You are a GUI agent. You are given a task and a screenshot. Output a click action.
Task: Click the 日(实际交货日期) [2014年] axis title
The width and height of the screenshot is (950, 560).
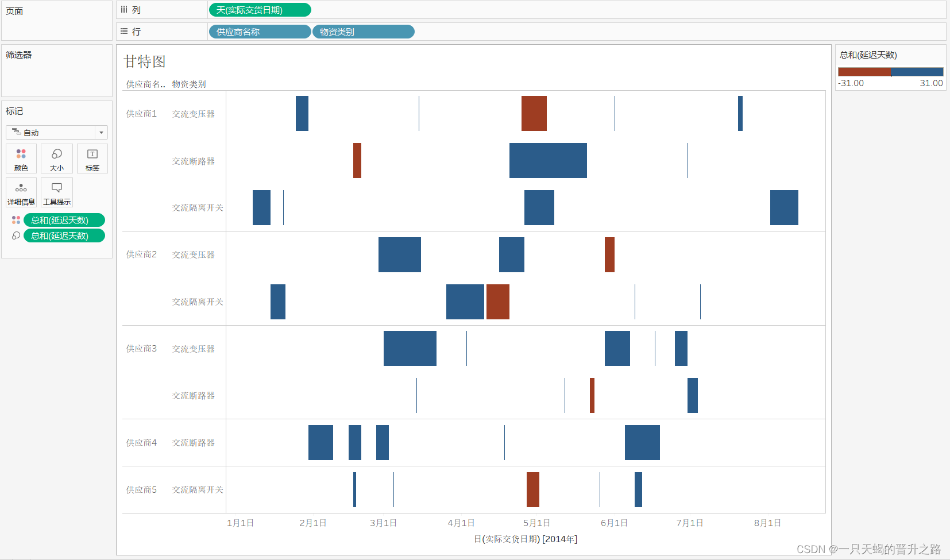pos(526,539)
